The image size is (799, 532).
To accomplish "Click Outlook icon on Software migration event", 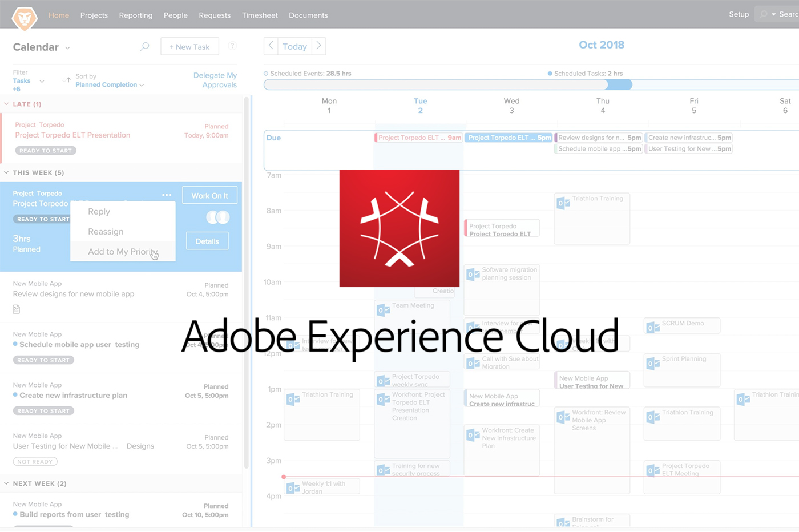I will [x=473, y=275].
